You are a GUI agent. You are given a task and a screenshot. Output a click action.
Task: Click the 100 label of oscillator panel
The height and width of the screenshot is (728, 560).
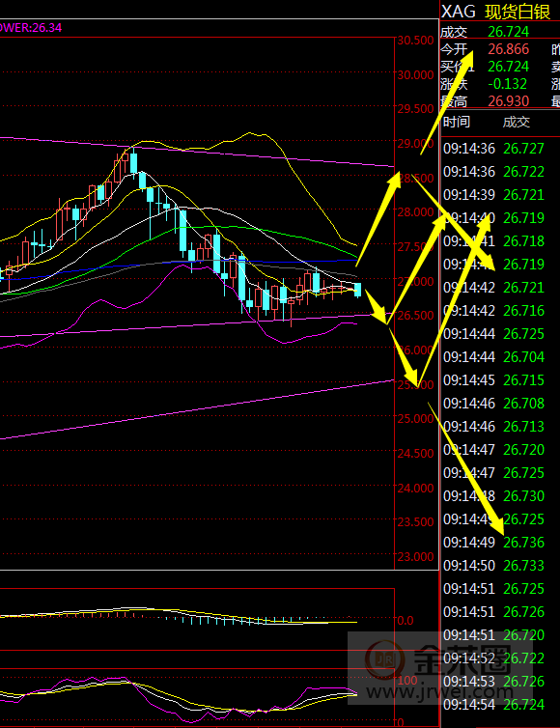(x=407, y=680)
